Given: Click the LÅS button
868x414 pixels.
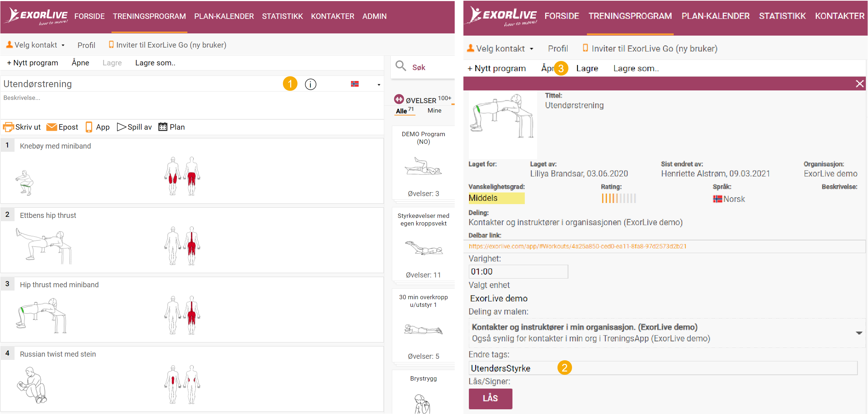Looking at the screenshot, I should click(490, 398).
